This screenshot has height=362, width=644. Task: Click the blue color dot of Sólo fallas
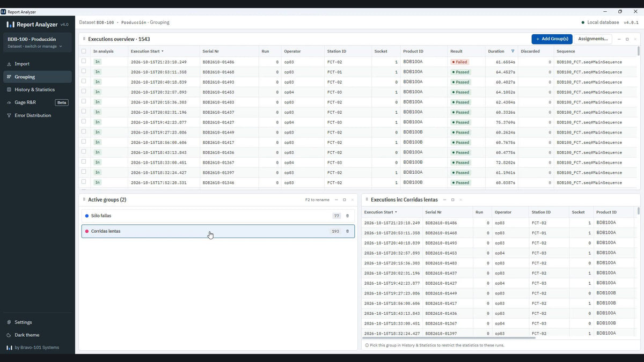(x=87, y=216)
